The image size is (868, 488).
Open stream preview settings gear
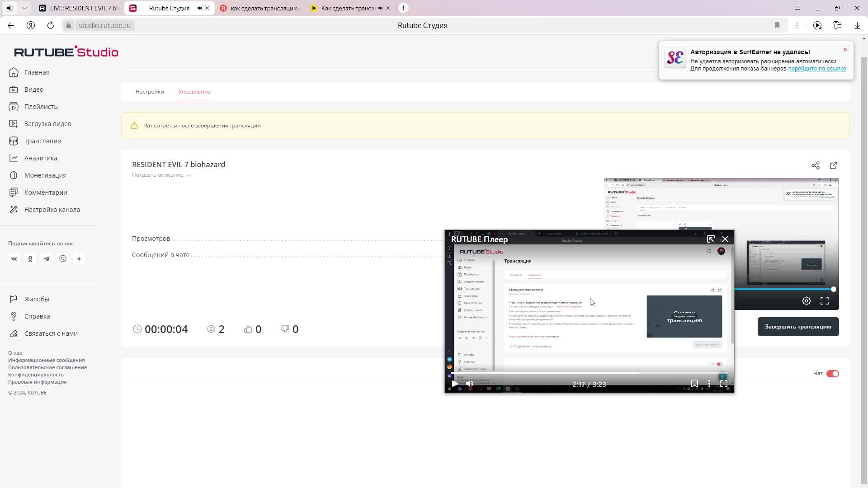[807, 301]
